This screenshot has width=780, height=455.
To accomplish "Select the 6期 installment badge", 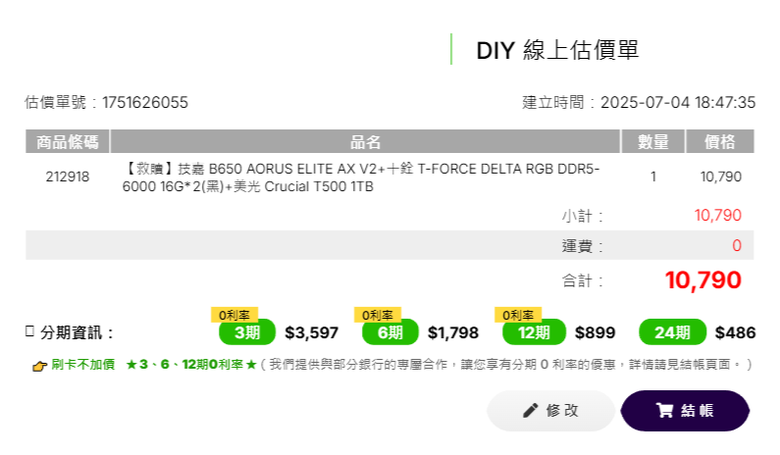I will click(390, 332).
